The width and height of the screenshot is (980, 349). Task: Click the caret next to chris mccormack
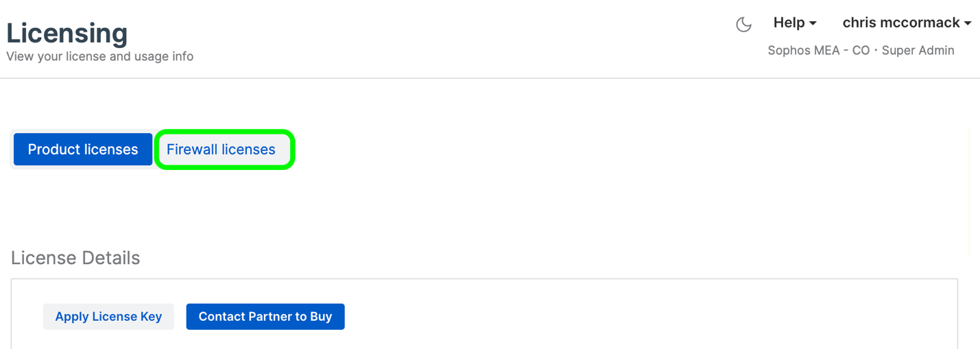(968, 23)
